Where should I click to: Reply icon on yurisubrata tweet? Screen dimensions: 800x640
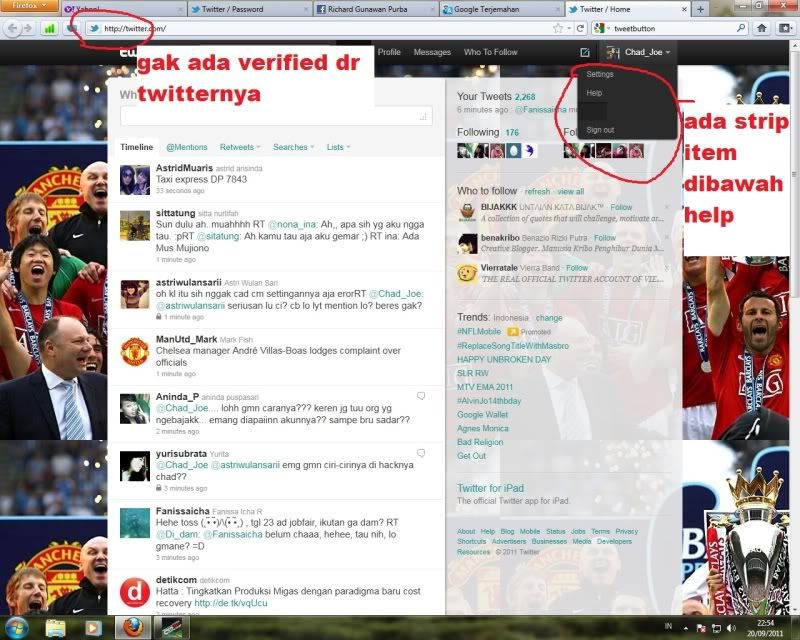[x=421, y=453]
